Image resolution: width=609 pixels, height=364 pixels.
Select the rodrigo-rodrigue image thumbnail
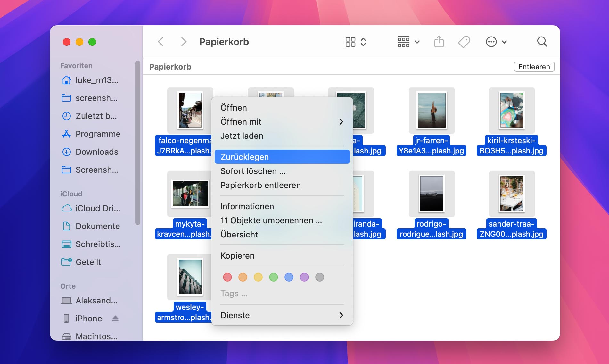[x=432, y=194]
